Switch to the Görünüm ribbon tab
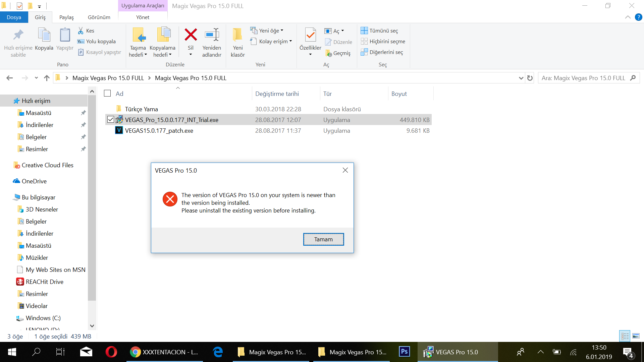Image resolution: width=644 pixels, height=362 pixels. (99, 17)
